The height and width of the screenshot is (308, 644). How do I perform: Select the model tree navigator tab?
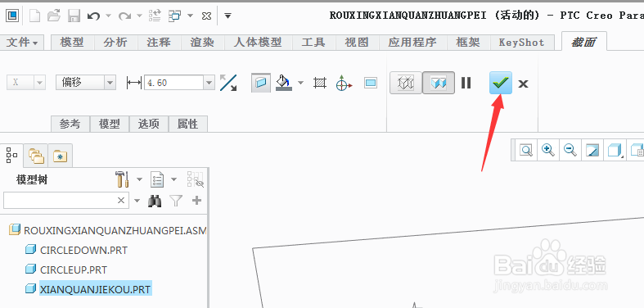[11, 156]
